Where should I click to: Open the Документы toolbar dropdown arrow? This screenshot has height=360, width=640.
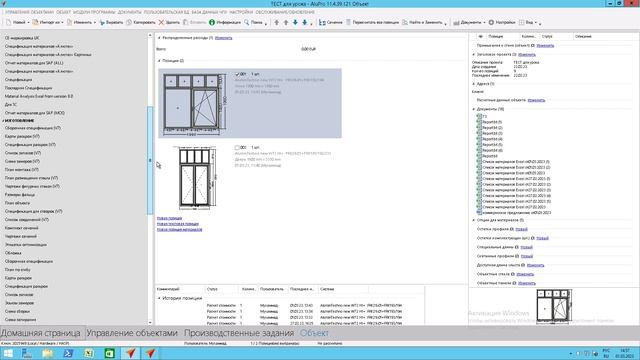click(484, 22)
